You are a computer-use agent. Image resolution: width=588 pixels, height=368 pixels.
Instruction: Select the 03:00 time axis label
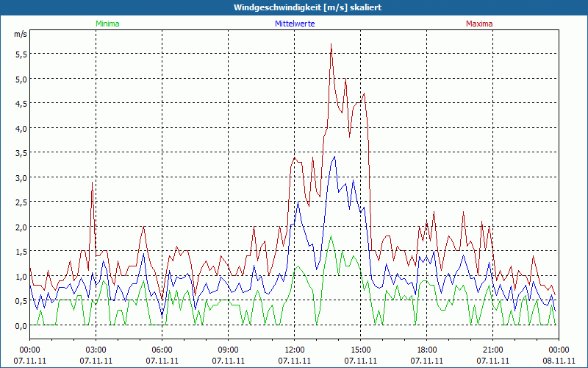96,350
